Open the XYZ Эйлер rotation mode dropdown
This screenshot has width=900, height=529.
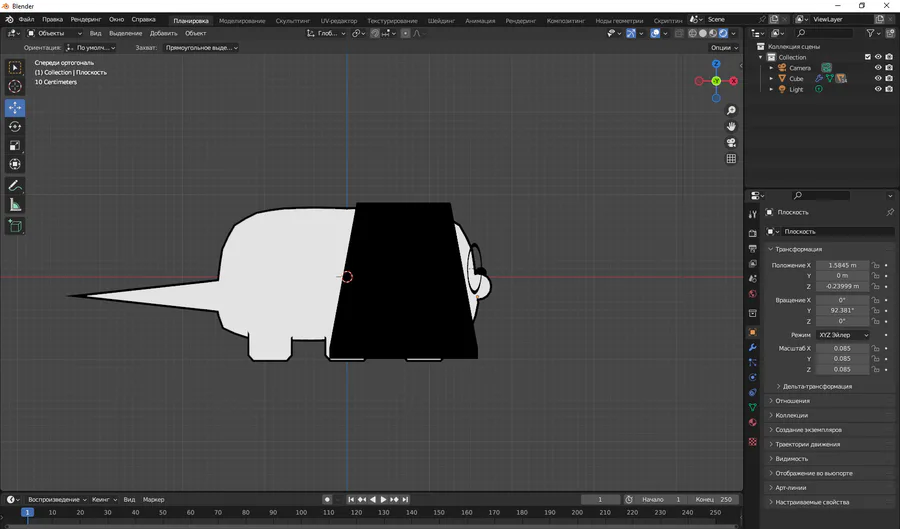click(843, 335)
